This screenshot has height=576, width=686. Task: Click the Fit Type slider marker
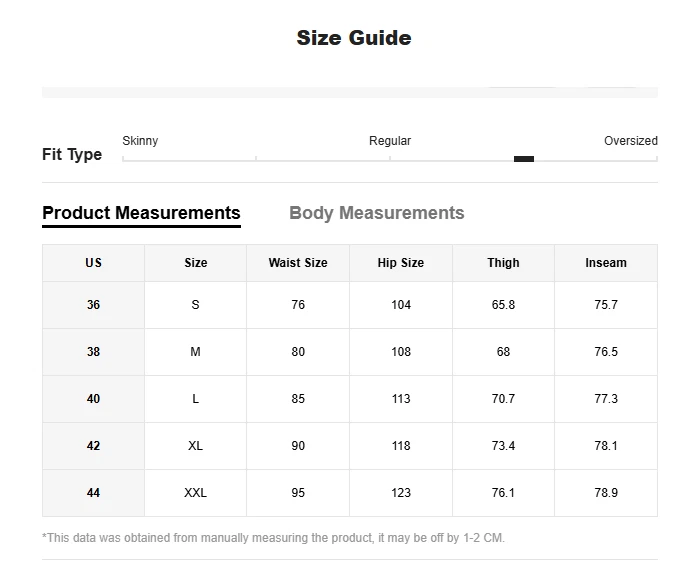coord(523,159)
